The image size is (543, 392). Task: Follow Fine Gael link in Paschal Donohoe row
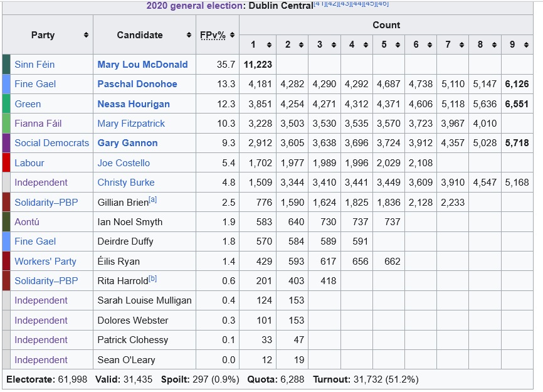35,84
